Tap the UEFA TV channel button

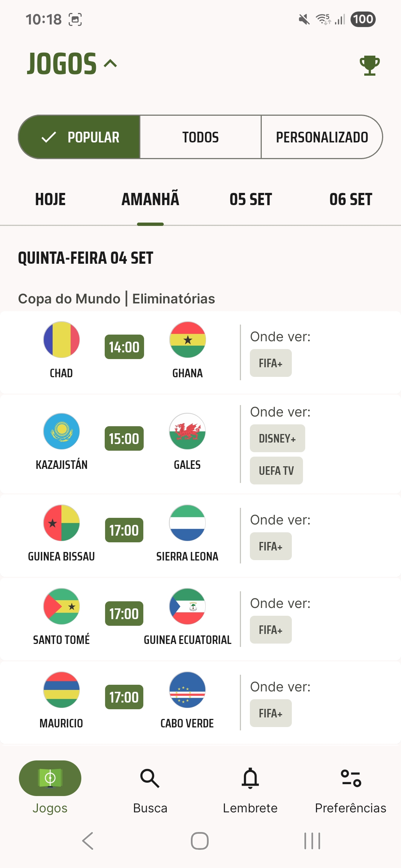pyautogui.click(x=276, y=471)
